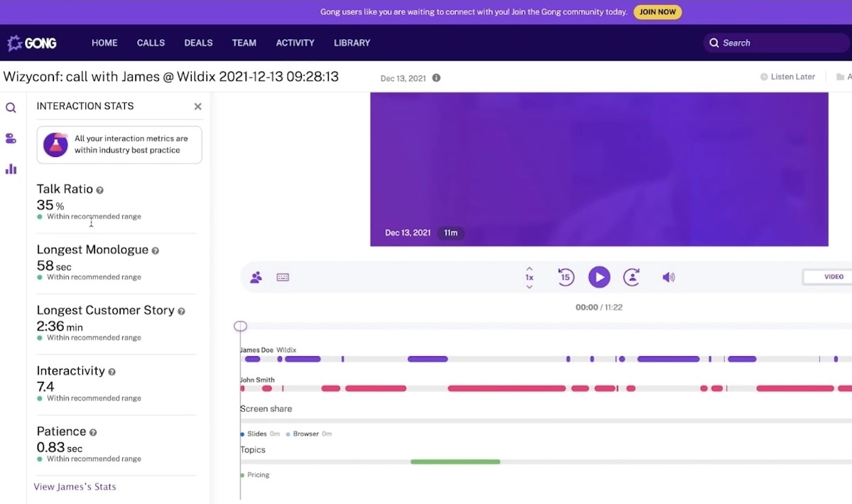The image size is (852, 504).
Task: Increase playback speed with up chevron
Action: [x=529, y=269]
